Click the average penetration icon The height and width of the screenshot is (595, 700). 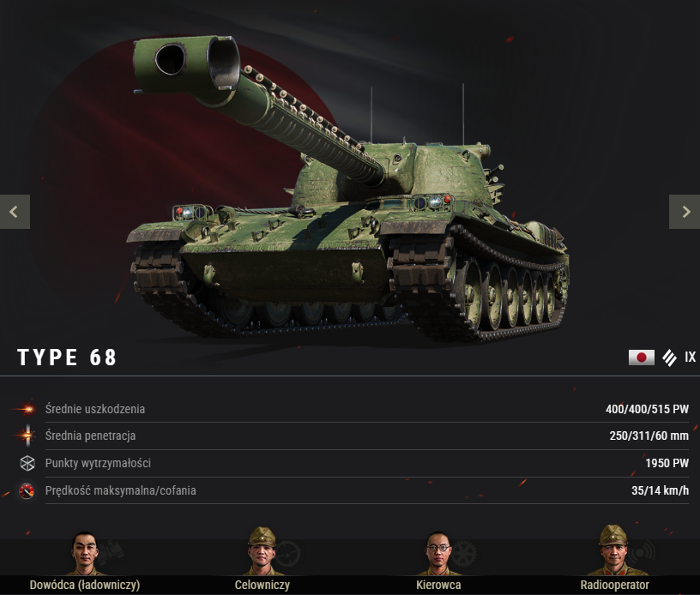tap(27, 436)
